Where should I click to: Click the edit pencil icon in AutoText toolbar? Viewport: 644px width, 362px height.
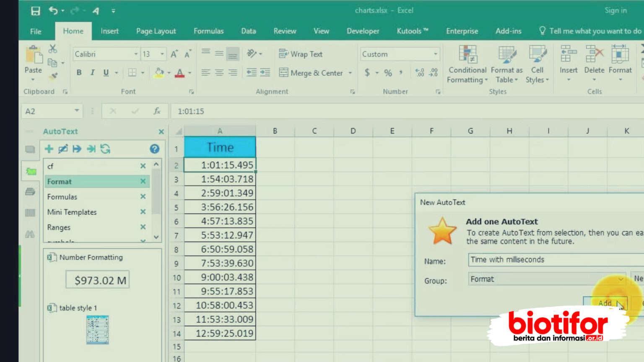coord(62,149)
